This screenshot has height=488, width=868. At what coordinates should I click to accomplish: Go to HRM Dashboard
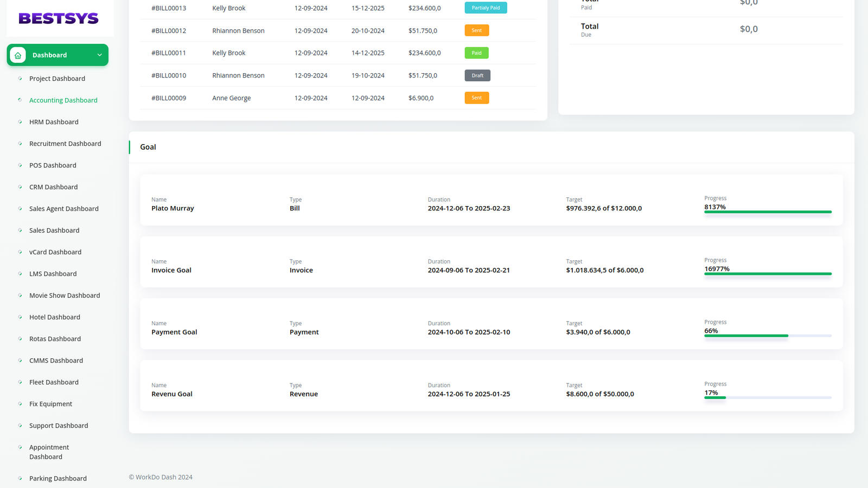click(54, 122)
